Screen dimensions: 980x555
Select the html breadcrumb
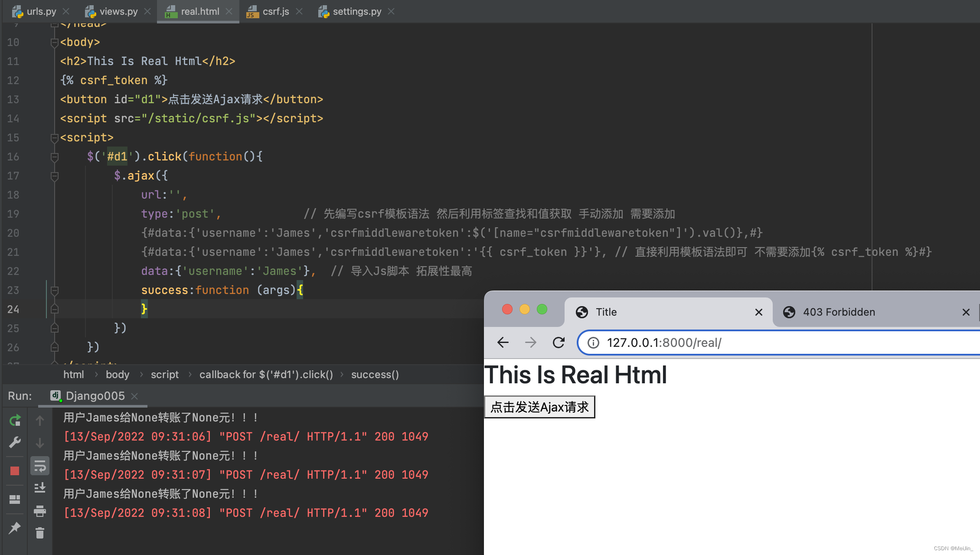[74, 375]
